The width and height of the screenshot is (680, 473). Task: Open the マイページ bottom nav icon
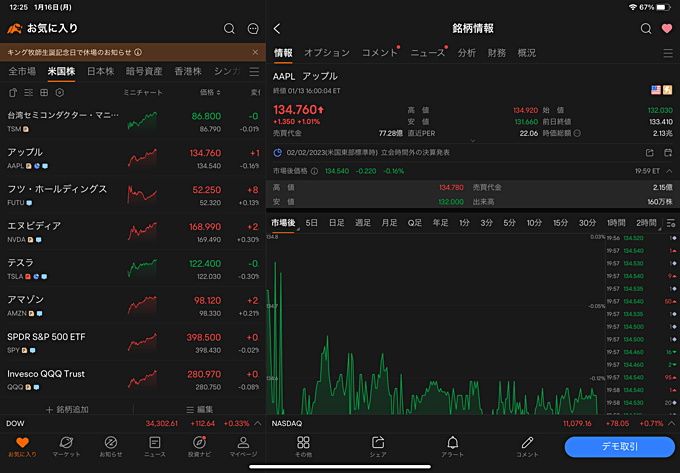243,447
